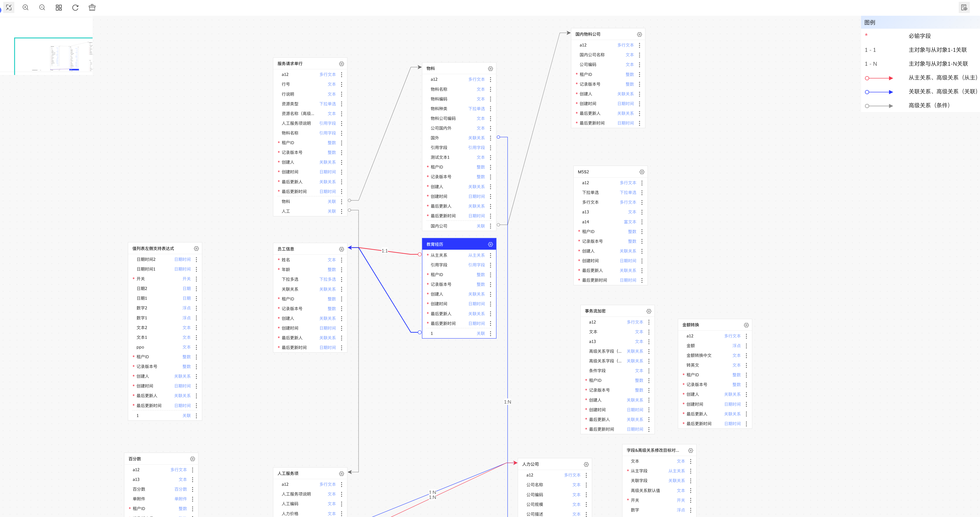Screen dimensions: 980x517
Task: Click 从主关系 type in 教育经历 card
Action: pyautogui.click(x=476, y=255)
